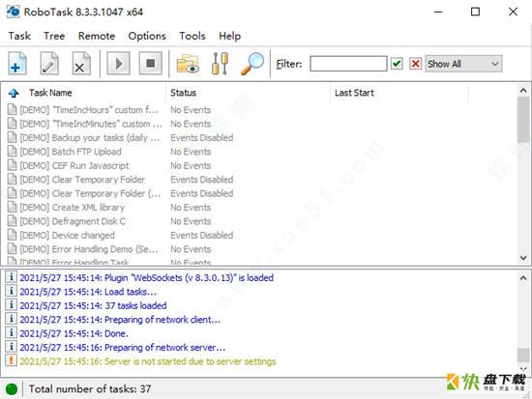Image resolution: width=532 pixels, height=399 pixels.
Task: Open the folder-with-eye toolbar icon
Action: tap(188, 64)
